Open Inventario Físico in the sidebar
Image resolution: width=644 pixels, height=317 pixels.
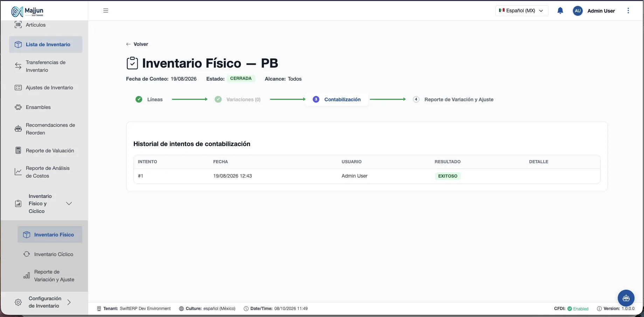(x=50, y=235)
